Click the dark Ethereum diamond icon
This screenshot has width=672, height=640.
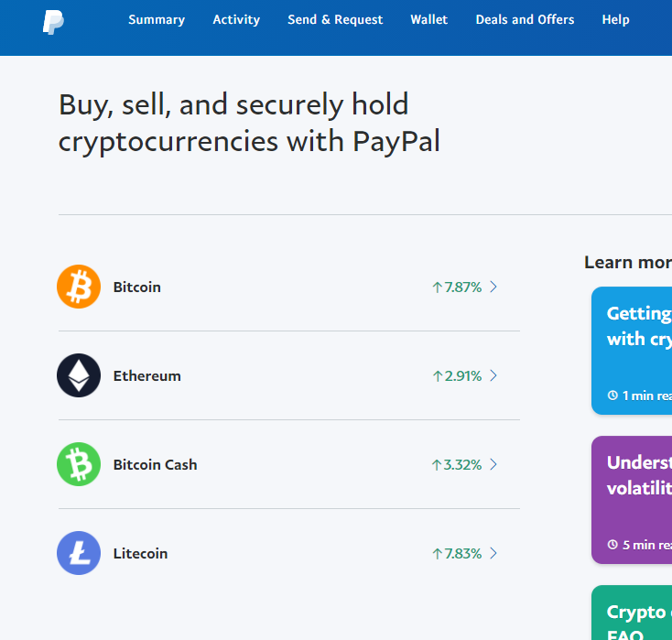click(x=79, y=375)
